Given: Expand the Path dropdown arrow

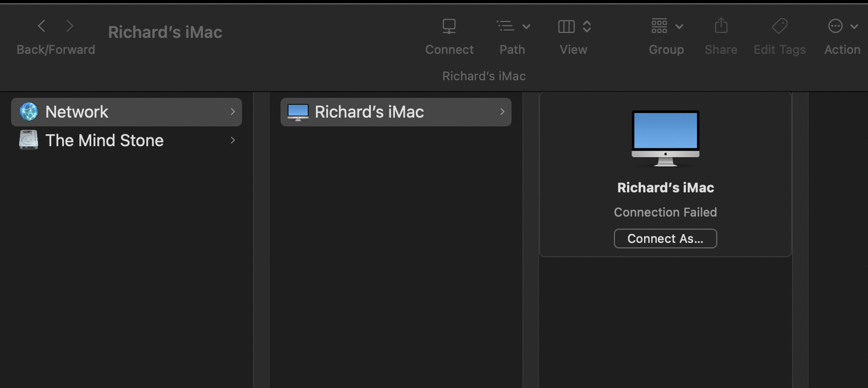Looking at the screenshot, I should tap(526, 26).
